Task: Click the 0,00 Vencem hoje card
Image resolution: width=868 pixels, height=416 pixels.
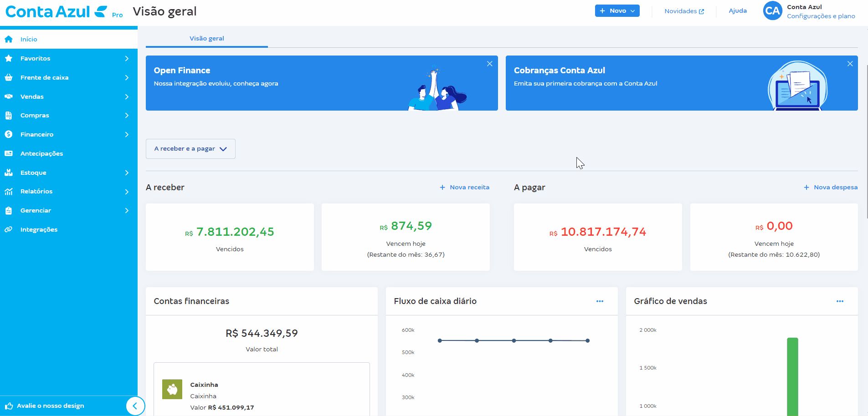Action: pos(774,237)
